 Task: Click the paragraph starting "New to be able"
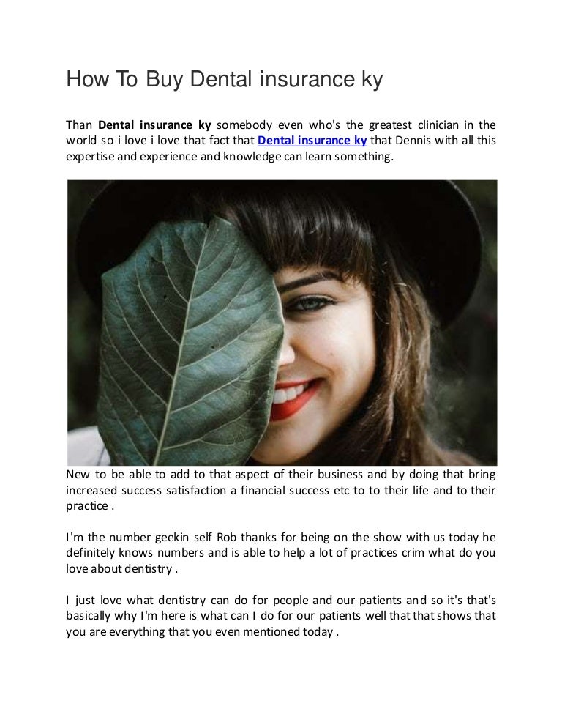click(x=280, y=490)
